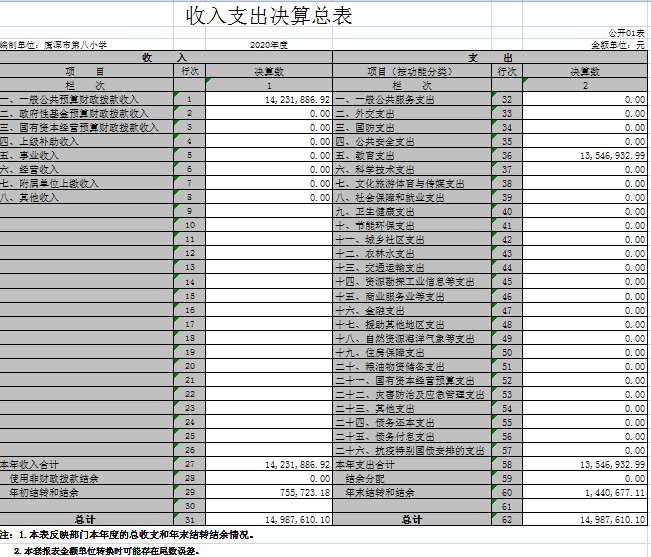Image resolution: width=651 pixels, height=557 pixels.
Task: Select the 十九、住房保障支出 cell
Action: [412, 353]
